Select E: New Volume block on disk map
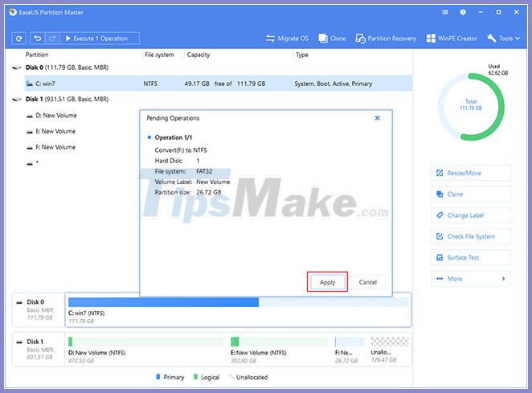 pos(278,346)
